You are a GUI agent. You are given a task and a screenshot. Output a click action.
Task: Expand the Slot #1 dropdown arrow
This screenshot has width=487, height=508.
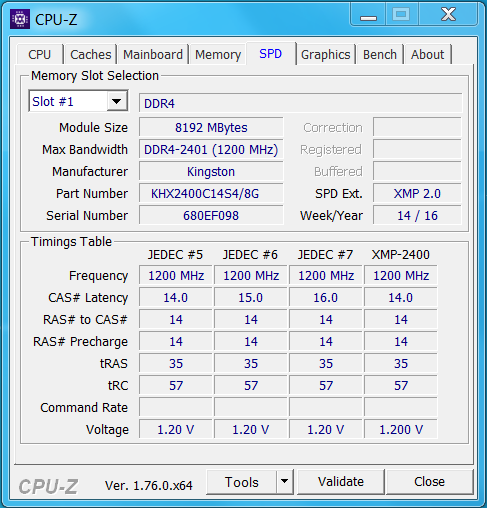click(117, 101)
